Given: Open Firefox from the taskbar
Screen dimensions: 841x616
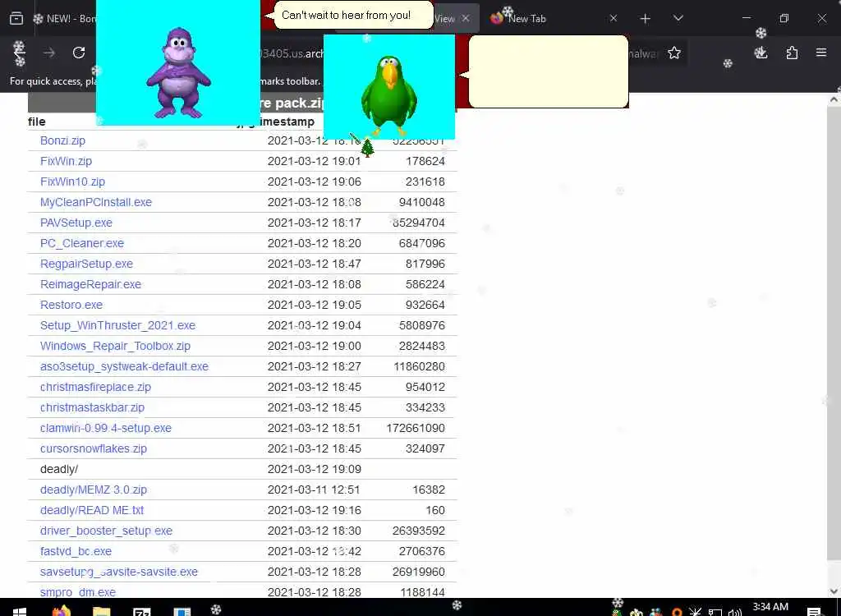Looking at the screenshot, I should [61, 610].
